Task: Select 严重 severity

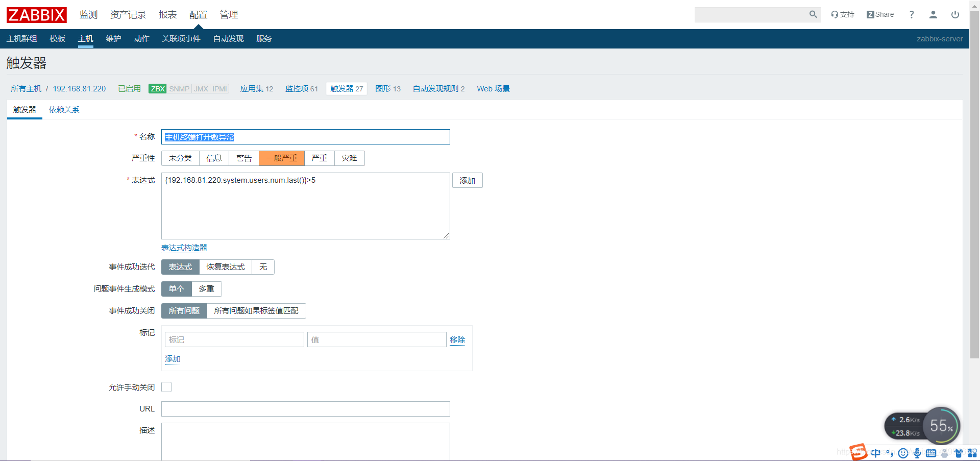Action: pos(320,158)
